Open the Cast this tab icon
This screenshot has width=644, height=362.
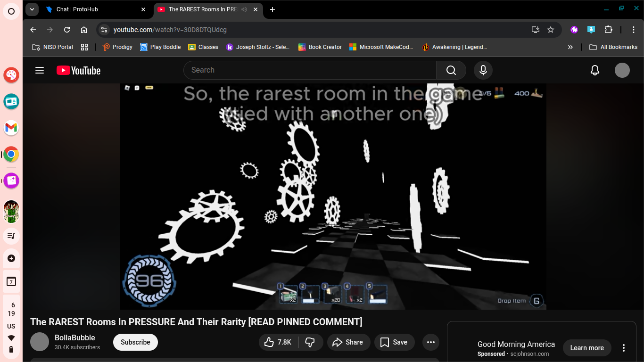(535, 29)
